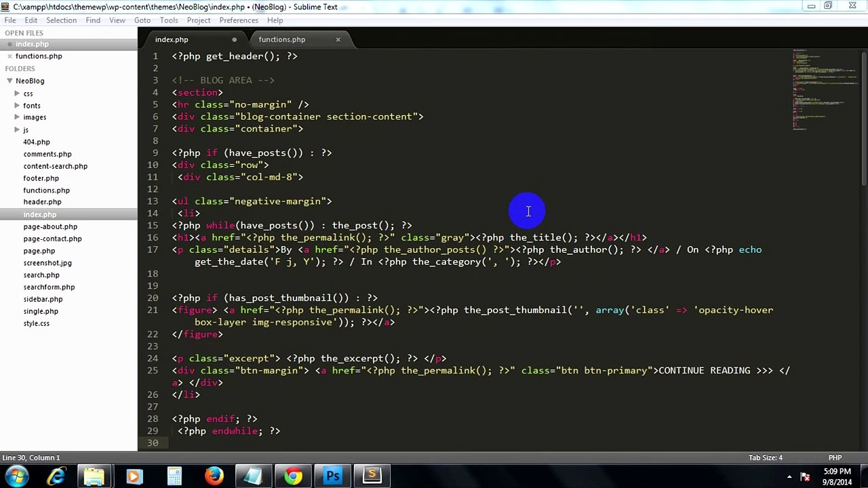The width and height of the screenshot is (868, 488).
Task: Close the functions.php tab
Action: (x=338, y=39)
